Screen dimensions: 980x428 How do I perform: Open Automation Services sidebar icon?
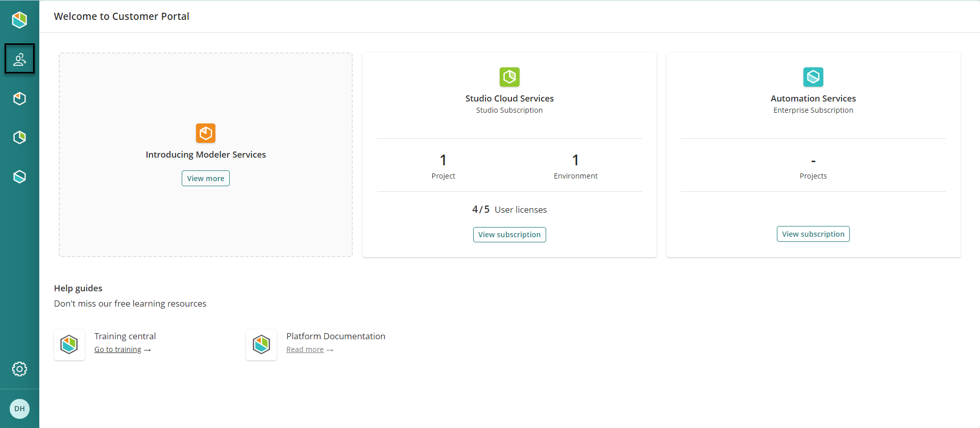[19, 177]
